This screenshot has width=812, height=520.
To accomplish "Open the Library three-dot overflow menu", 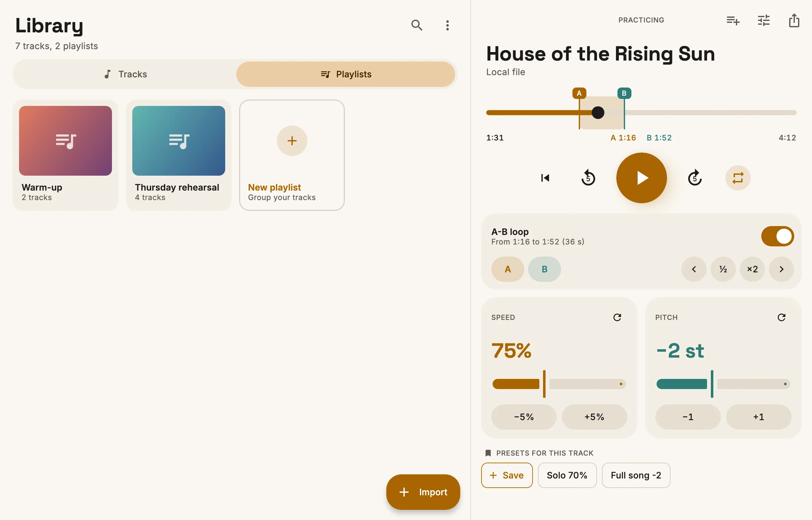I will (x=447, y=25).
